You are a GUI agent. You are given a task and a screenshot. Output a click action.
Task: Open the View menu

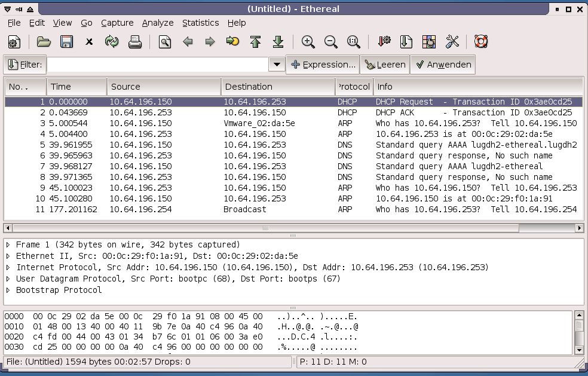click(x=62, y=23)
